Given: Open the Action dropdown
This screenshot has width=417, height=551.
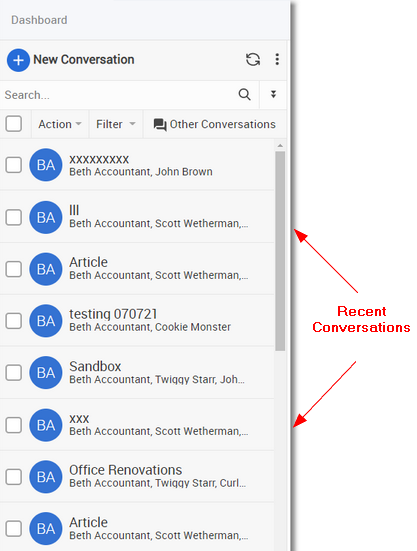Looking at the screenshot, I should [x=60, y=124].
